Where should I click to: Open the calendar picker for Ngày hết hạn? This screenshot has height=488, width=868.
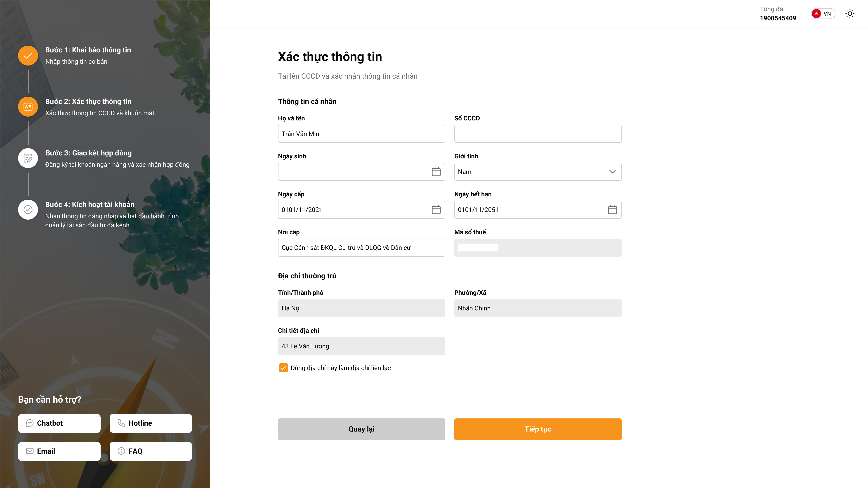pos(612,210)
